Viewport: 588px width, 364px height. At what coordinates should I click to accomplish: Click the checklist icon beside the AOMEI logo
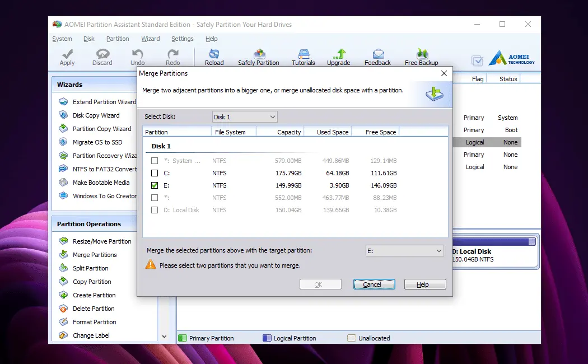coord(477,60)
